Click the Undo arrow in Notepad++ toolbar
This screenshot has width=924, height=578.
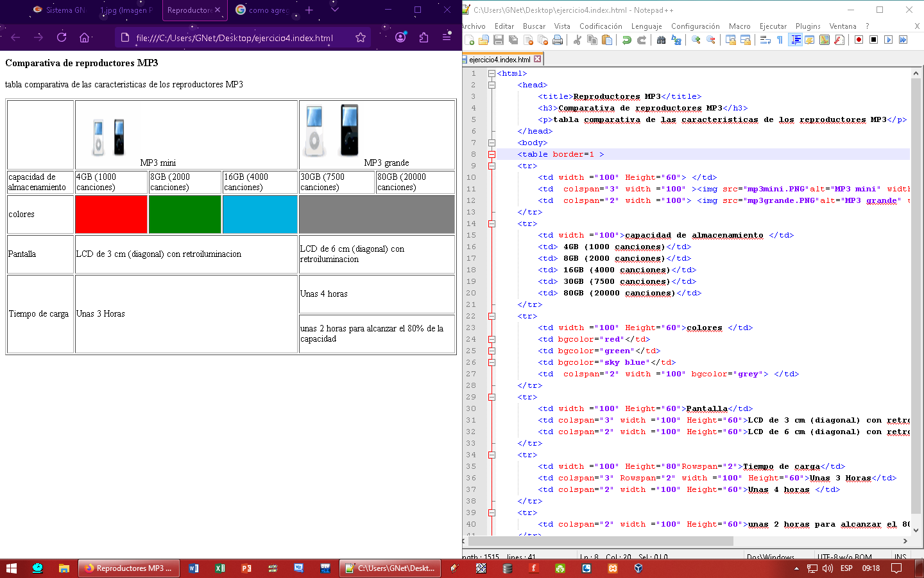[626, 40]
